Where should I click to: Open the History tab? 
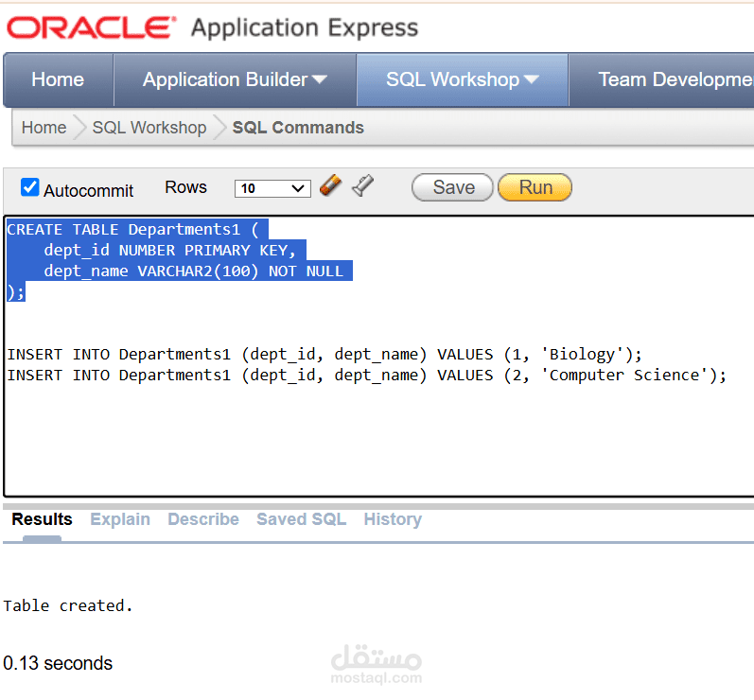coord(393,519)
